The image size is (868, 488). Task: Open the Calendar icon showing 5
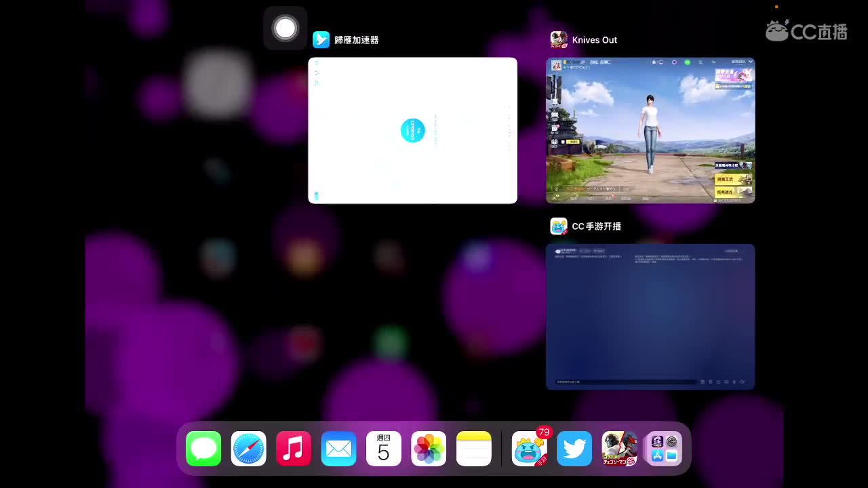[x=384, y=449]
